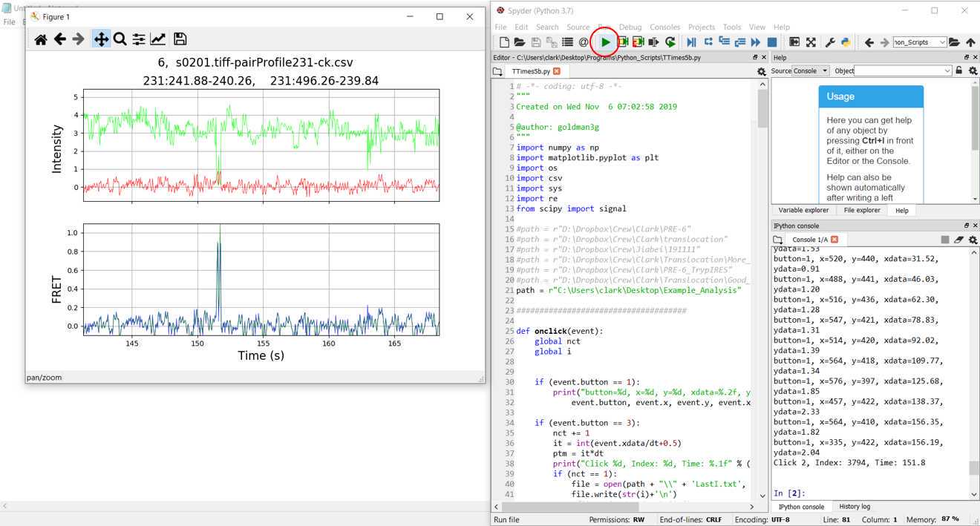
Task: Toggle zoom-to-rectangle magnifier in Figure 1
Action: [x=120, y=39]
